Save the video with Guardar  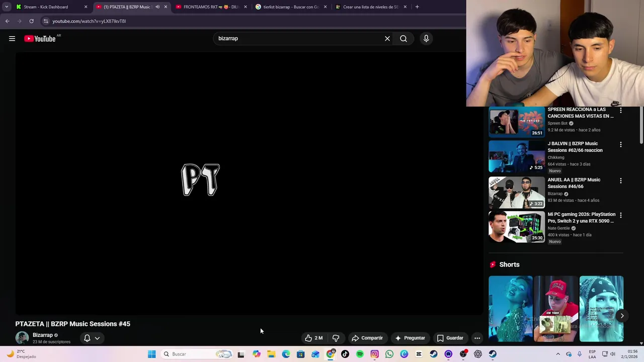click(450, 338)
